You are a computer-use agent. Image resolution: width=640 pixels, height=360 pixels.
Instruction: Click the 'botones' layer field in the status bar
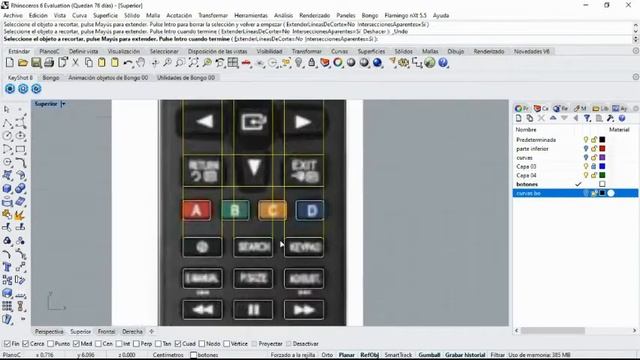click(204, 355)
